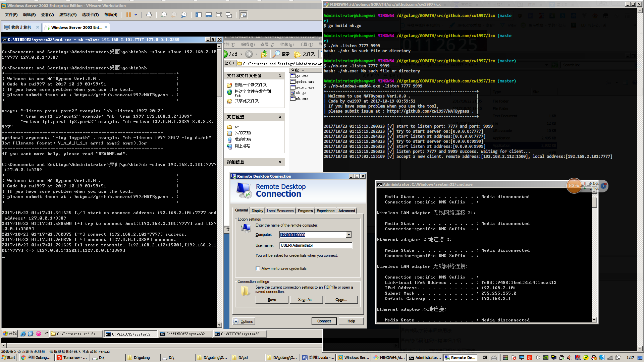Click the scroll-down arrow of the Administrator cmd.exe window
The image size is (644, 362).
(594, 320)
